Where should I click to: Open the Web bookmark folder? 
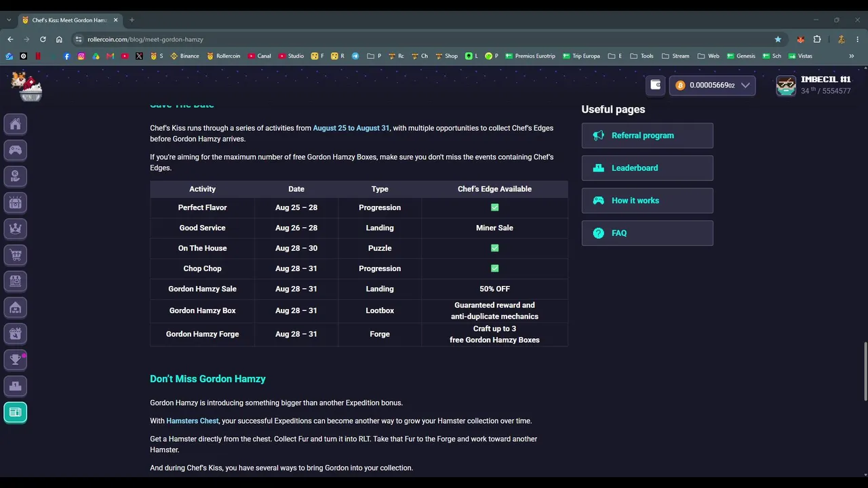[708, 56]
